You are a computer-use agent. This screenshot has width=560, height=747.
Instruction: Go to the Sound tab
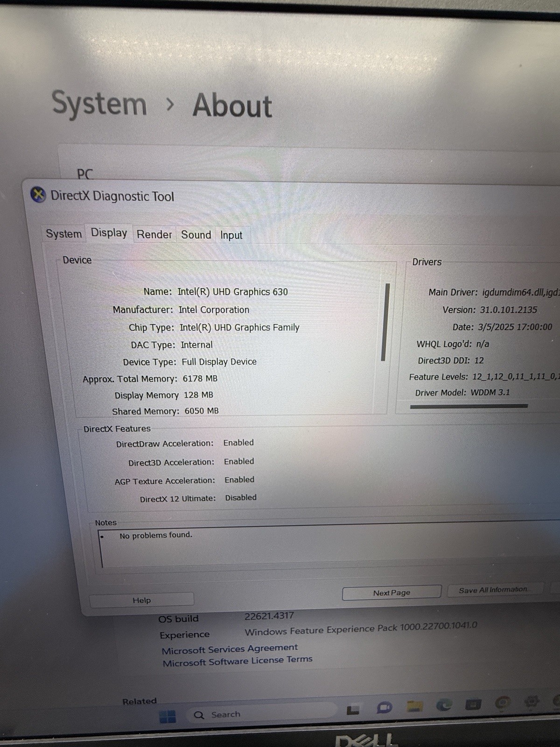196,235
